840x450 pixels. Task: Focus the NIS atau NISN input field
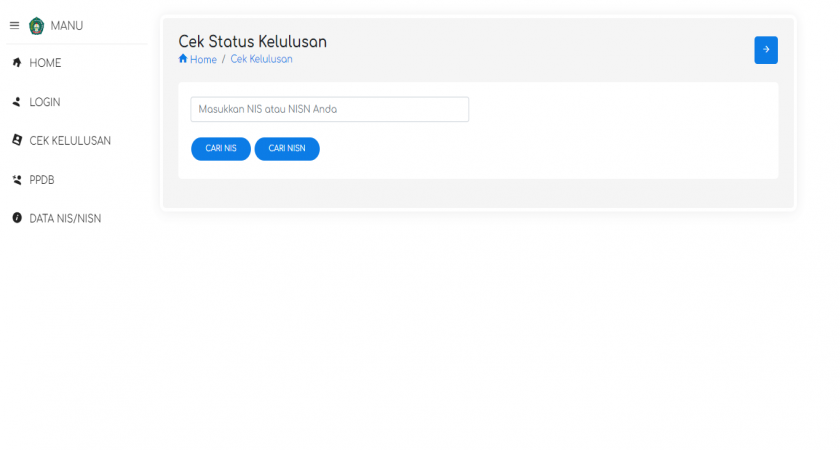(329, 109)
